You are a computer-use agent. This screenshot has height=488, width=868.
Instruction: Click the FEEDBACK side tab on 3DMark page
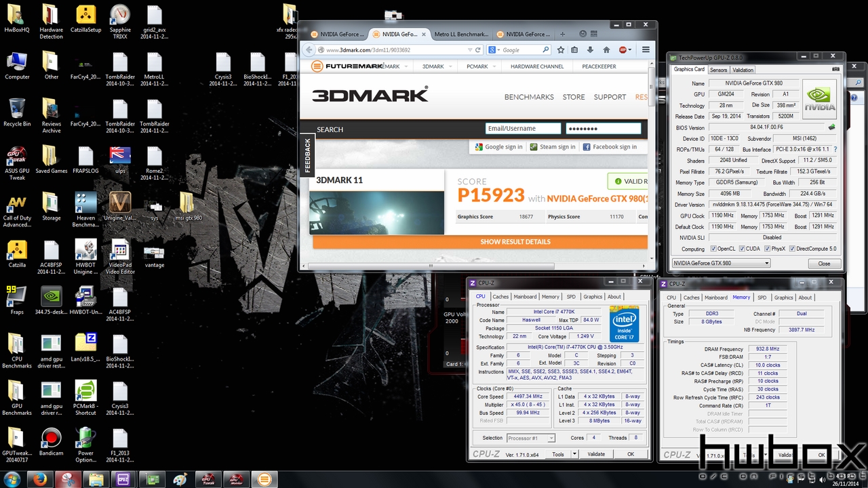tap(307, 154)
